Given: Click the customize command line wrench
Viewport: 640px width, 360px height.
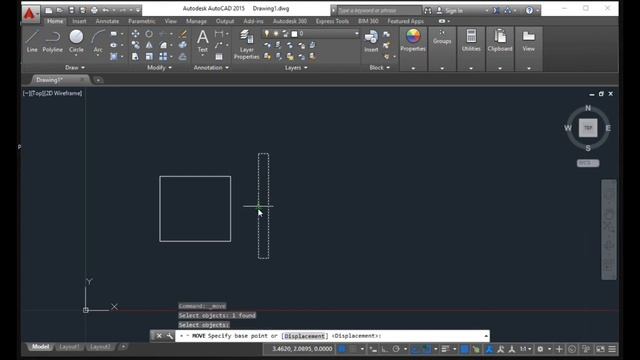Looking at the screenshot, I should [169, 336].
